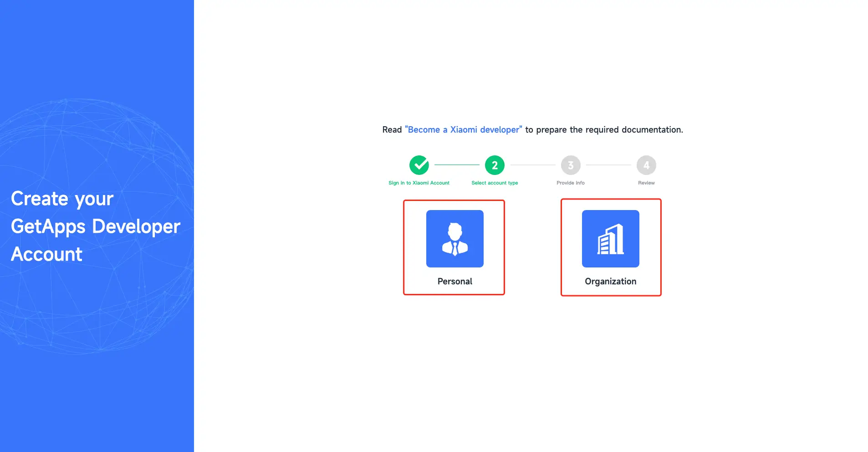This screenshot has width=868, height=452.
Task: Click the "Select account type" step label
Action: (495, 183)
